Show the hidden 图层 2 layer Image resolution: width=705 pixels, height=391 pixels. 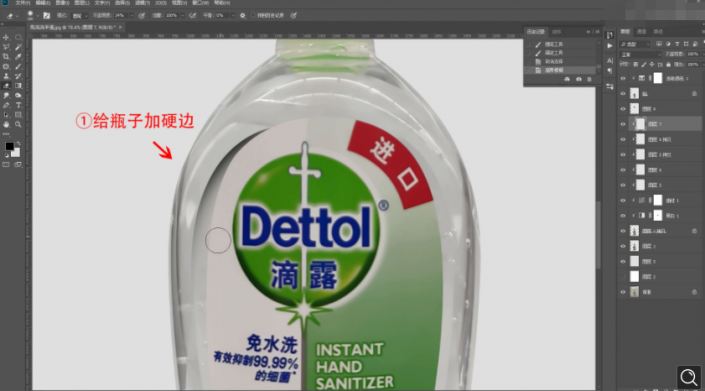pos(623,277)
